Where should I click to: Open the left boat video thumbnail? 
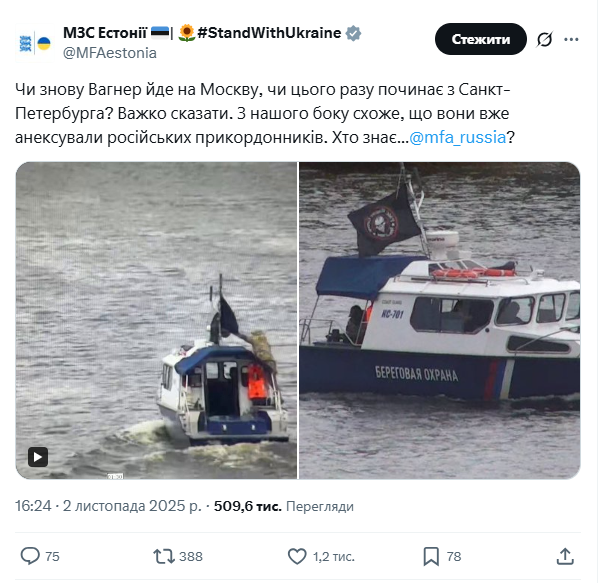156,320
